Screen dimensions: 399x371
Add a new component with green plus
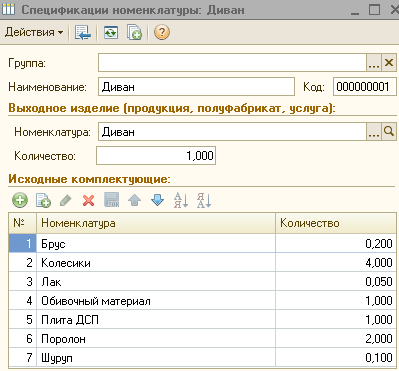pos(20,200)
